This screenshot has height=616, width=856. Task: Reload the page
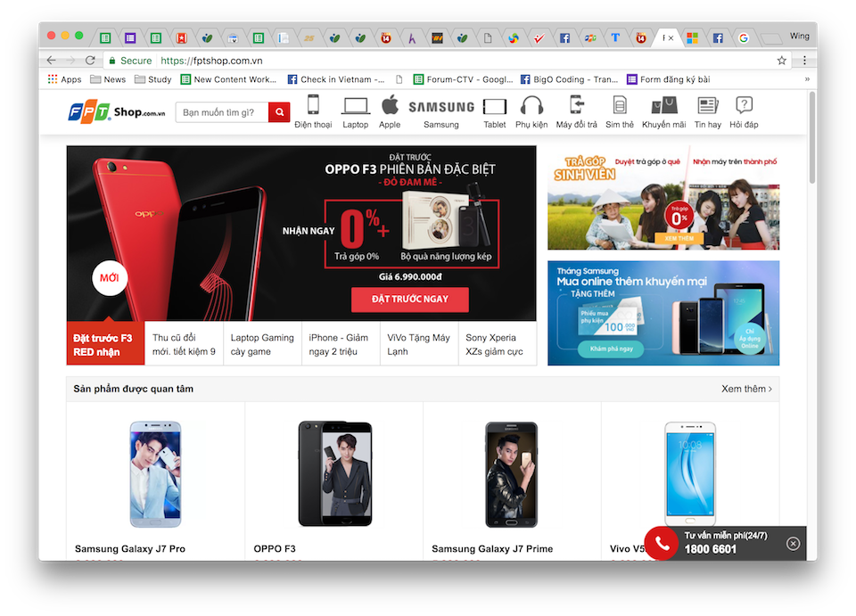coord(91,61)
